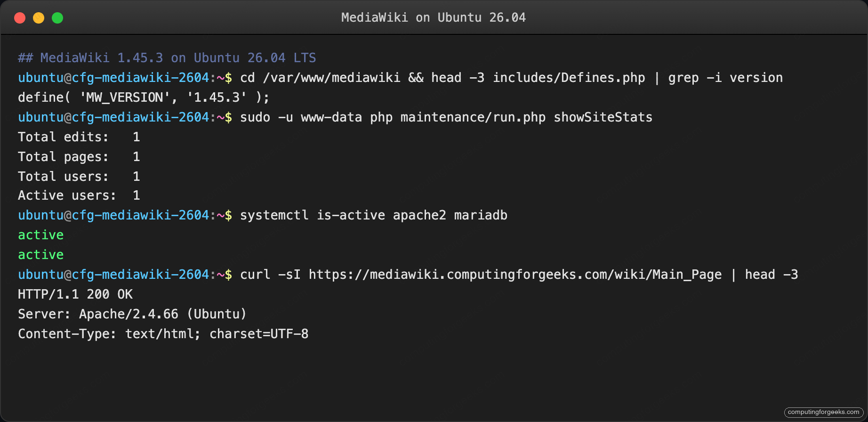
Task: Click the prompt 'ubuntu@cfg-mediawiki-2604' before the systemctl command
Action: click(x=113, y=215)
